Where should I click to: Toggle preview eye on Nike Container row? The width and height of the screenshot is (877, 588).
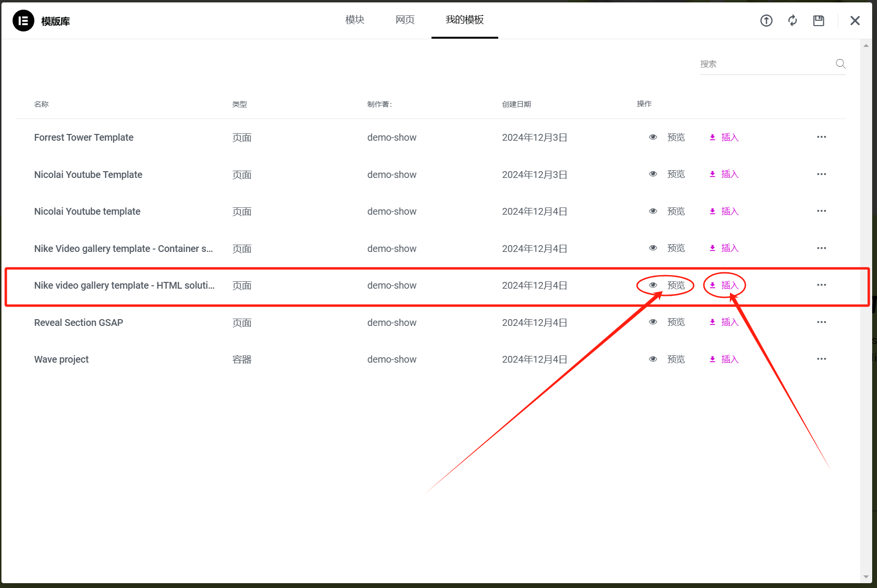point(653,248)
